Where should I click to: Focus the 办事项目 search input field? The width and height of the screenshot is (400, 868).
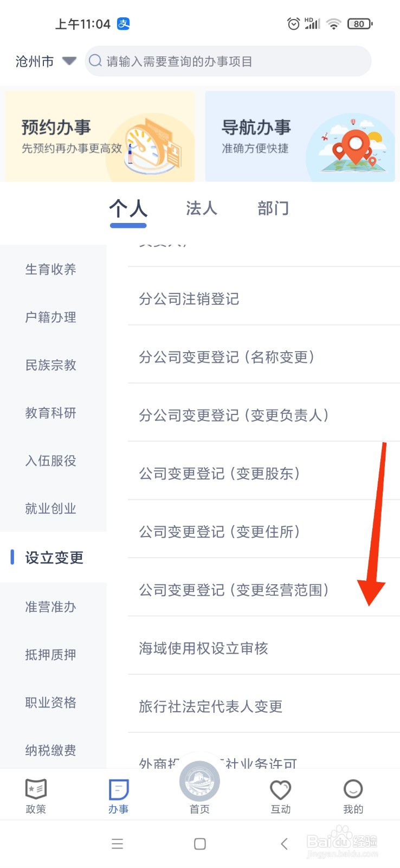(228, 61)
